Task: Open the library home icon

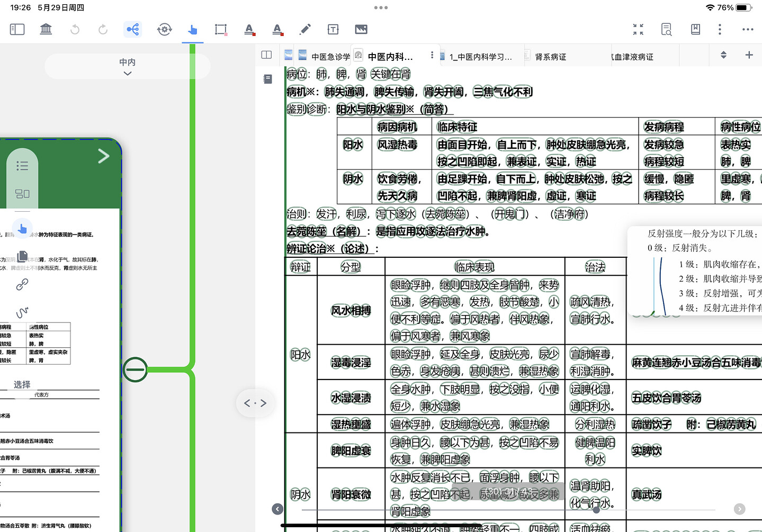Action: (46, 29)
